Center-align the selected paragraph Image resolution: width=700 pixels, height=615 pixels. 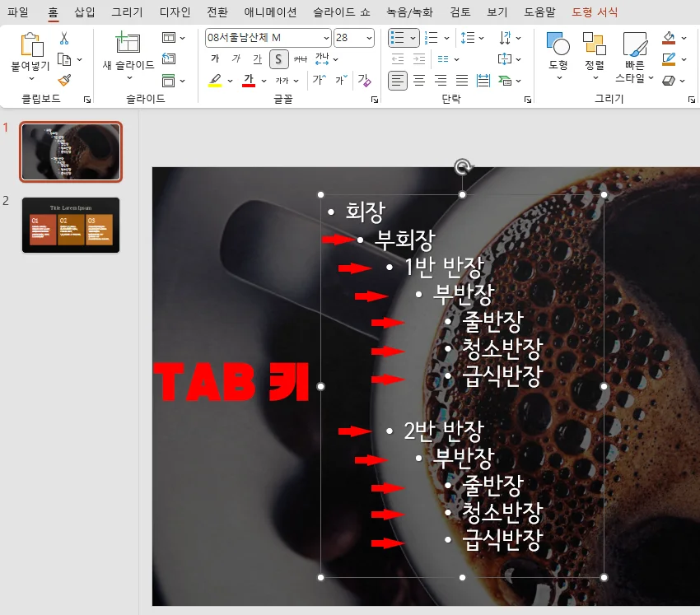coord(420,80)
